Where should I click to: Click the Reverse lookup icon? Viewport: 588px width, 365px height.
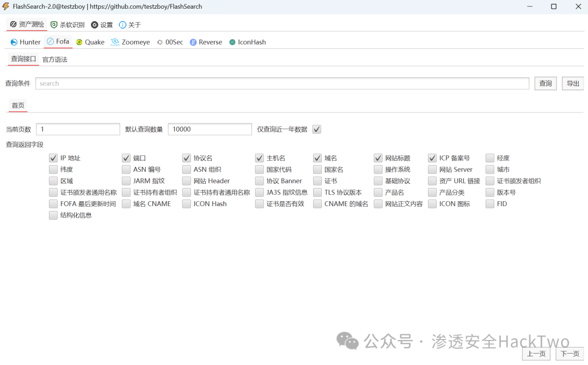point(193,42)
